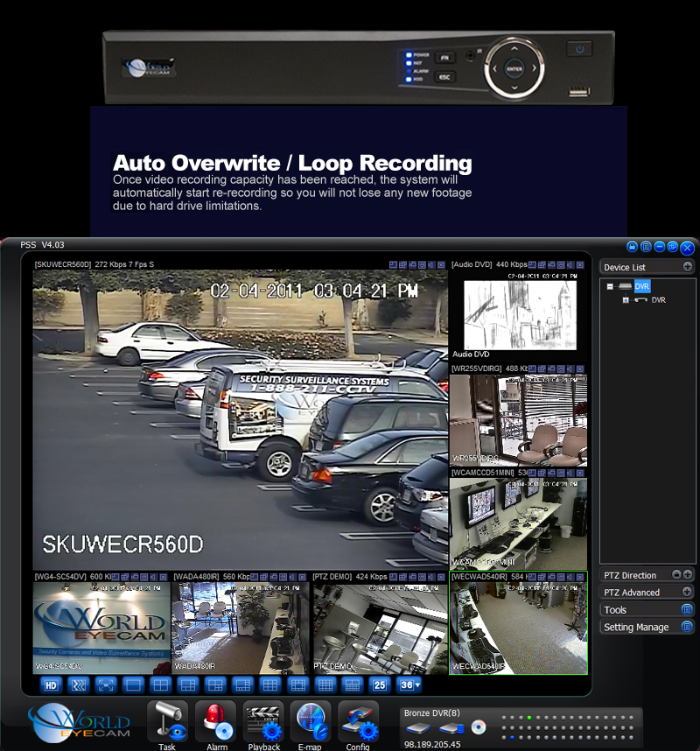Select the highlighted DVR root device
700x751 pixels.
point(642,286)
